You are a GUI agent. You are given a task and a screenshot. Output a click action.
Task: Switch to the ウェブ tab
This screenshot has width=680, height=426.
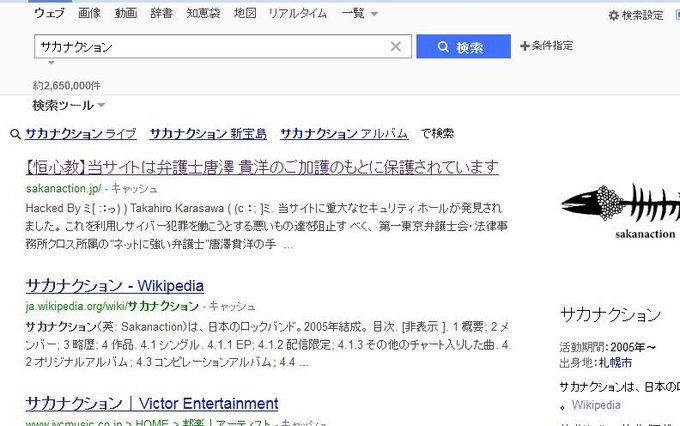49,13
